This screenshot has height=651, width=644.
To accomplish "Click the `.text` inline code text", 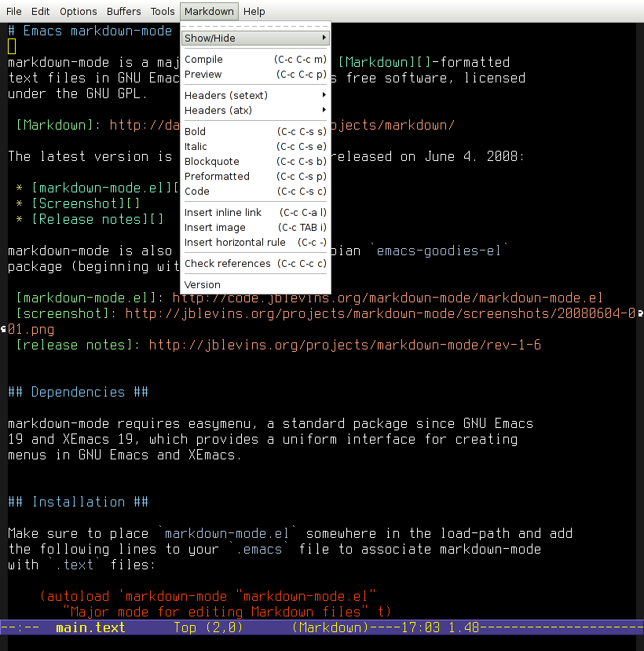I will [75, 565].
